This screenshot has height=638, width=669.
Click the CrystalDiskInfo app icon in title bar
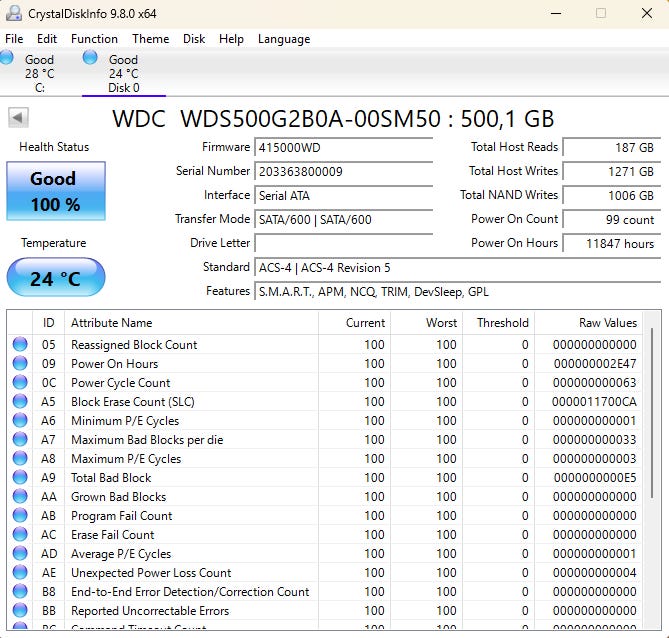coord(15,14)
